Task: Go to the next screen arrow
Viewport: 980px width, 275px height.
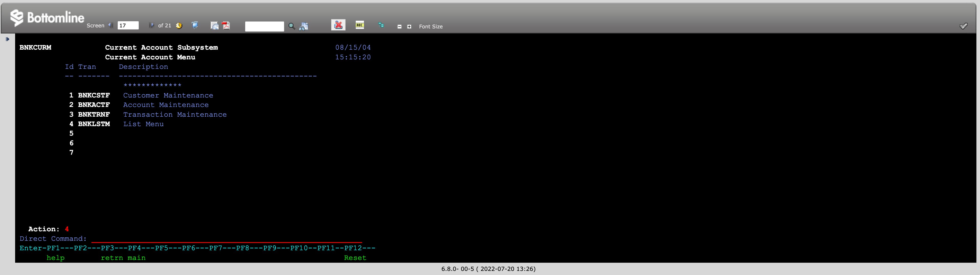Action: point(151,25)
